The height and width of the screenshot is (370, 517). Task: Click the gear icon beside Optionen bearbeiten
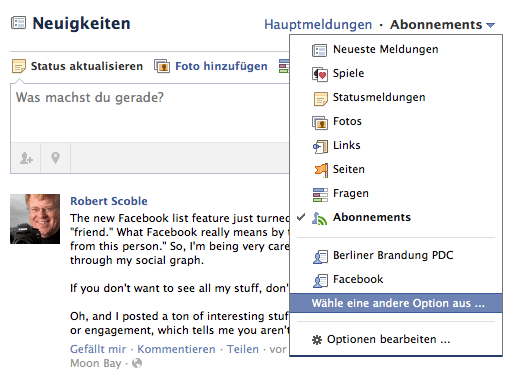pyautogui.click(x=317, y=340)
